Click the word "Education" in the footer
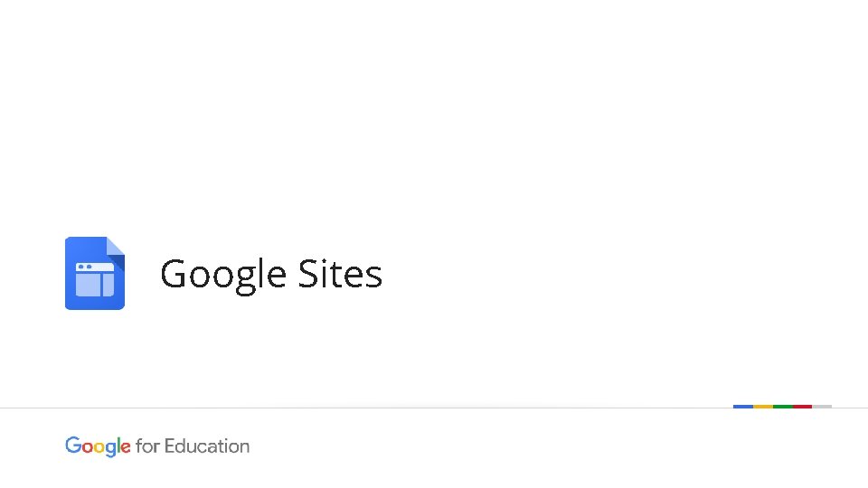 [207, 446]
